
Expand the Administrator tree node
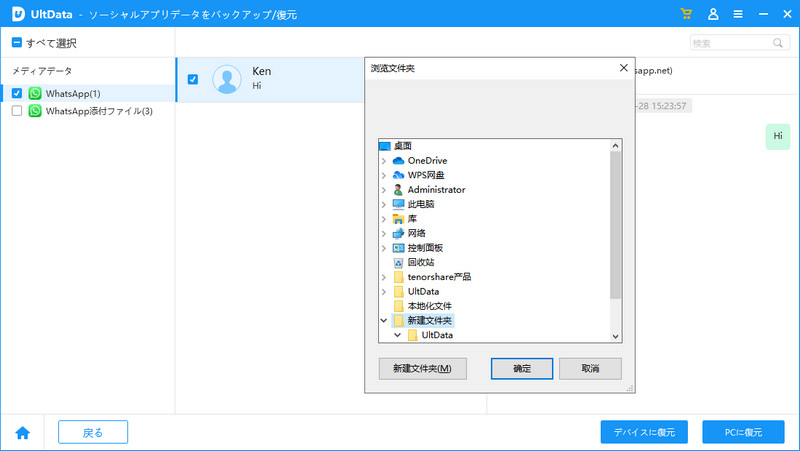tap(384, 190)
